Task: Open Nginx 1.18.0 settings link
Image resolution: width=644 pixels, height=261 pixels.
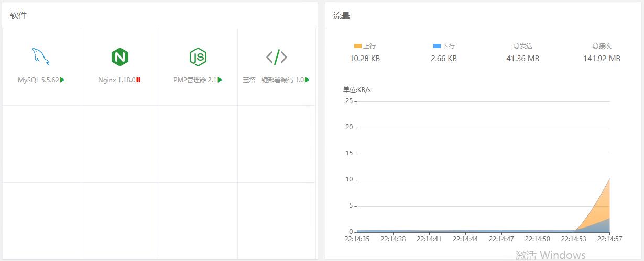Action: tap(117, 80)
